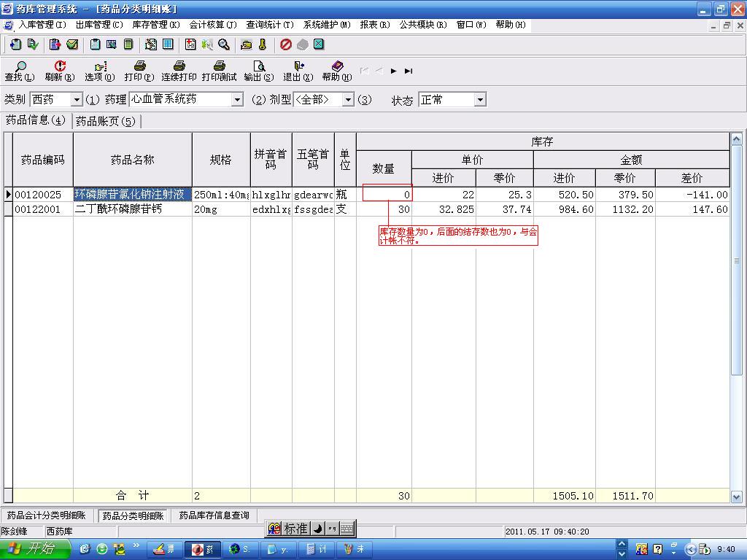Screen dimensions: 747x560
Task: Click the 刷新(R) refresh button
Action: 60,71
